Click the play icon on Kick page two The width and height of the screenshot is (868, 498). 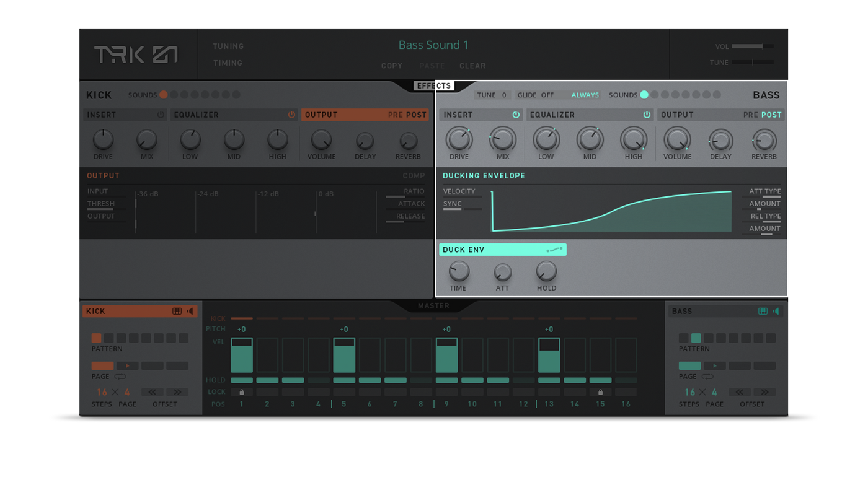click(128, 366)
